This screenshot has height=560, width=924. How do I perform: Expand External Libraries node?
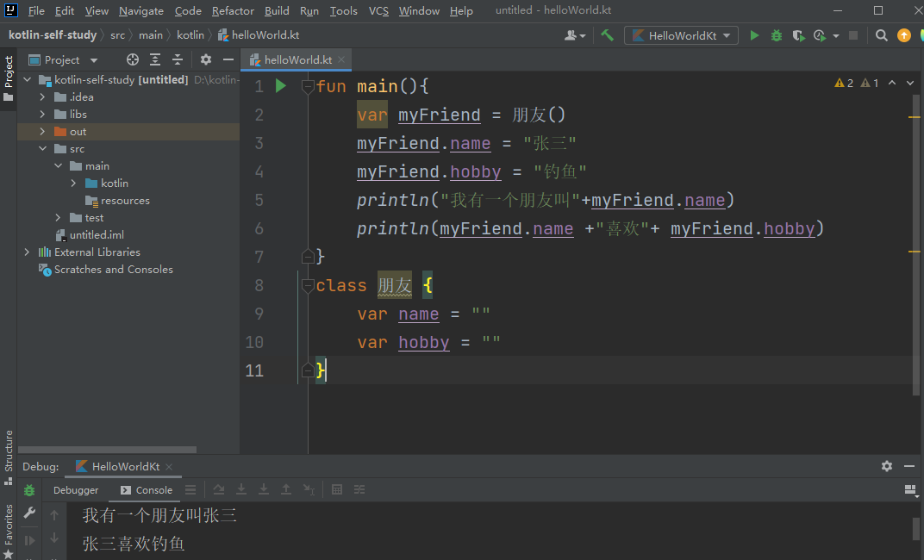click(27, 252)
